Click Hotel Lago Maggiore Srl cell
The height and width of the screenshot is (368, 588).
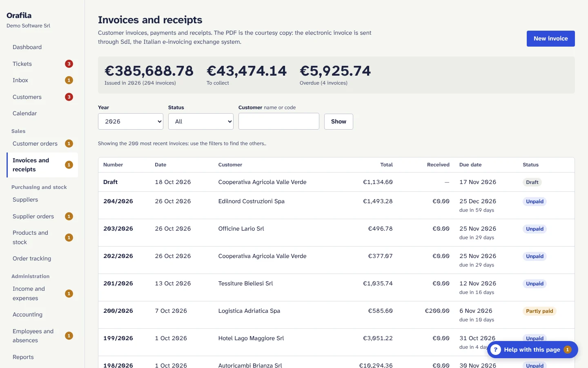(251, 338)
